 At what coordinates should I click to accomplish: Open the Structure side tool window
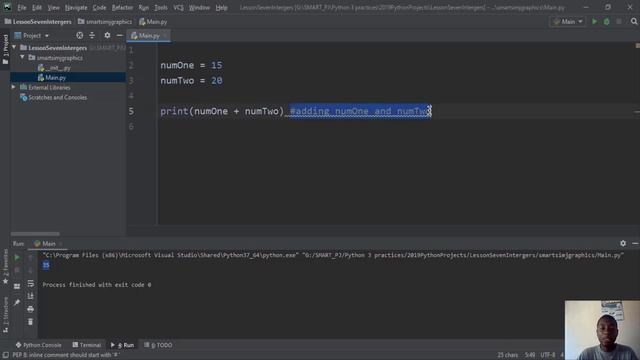5,314
